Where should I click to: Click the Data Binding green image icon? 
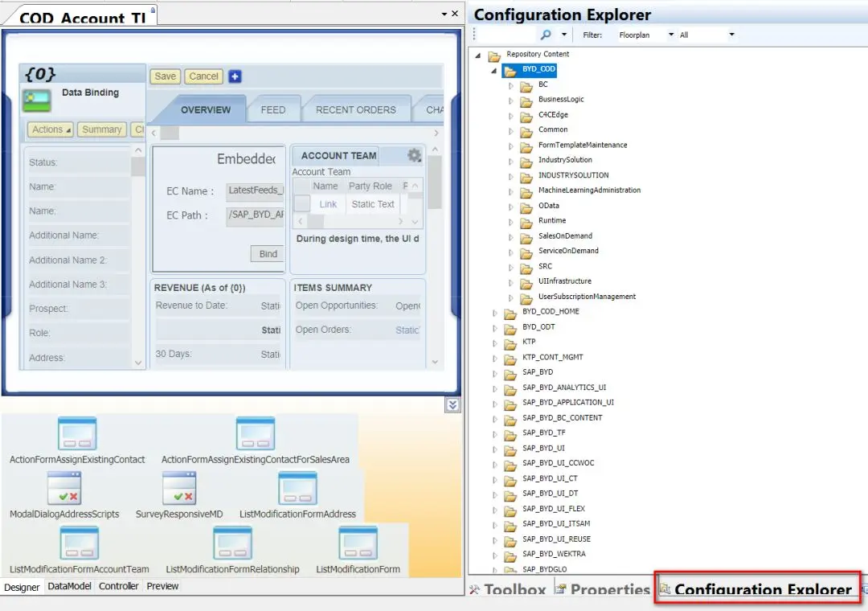tap(36, 100)
